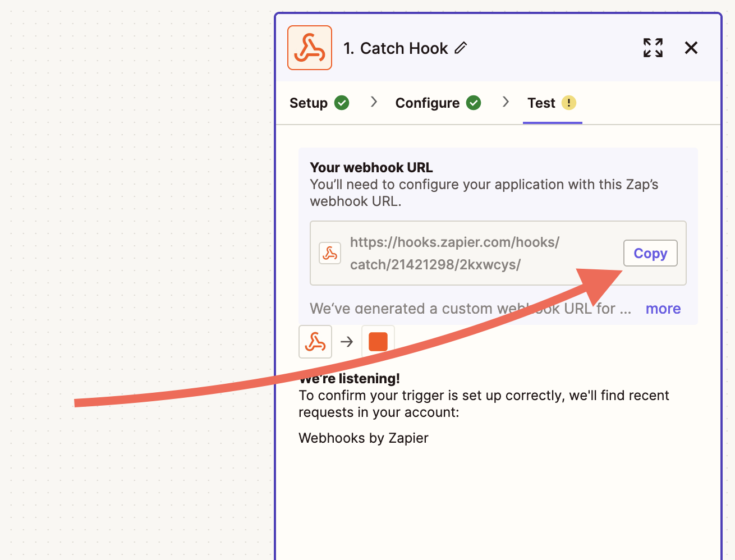Viewport: 735px width, 560px height.
Task: Click the large Webhooks icon in the header
Action: tap(310, 48)
